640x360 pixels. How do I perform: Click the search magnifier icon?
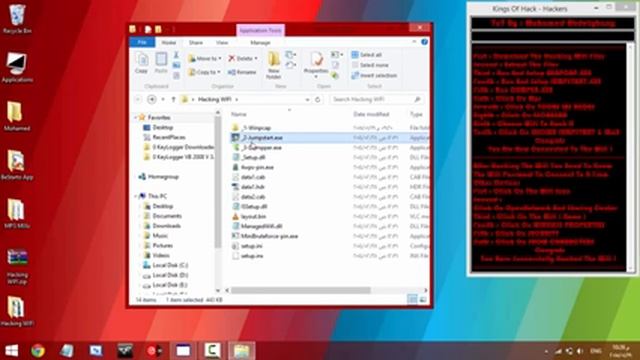(x=417, y=99)
